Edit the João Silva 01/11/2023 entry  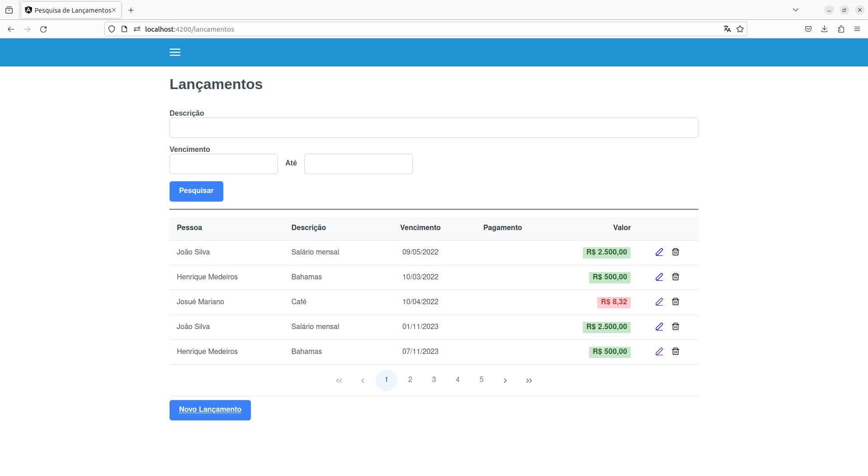659,327
